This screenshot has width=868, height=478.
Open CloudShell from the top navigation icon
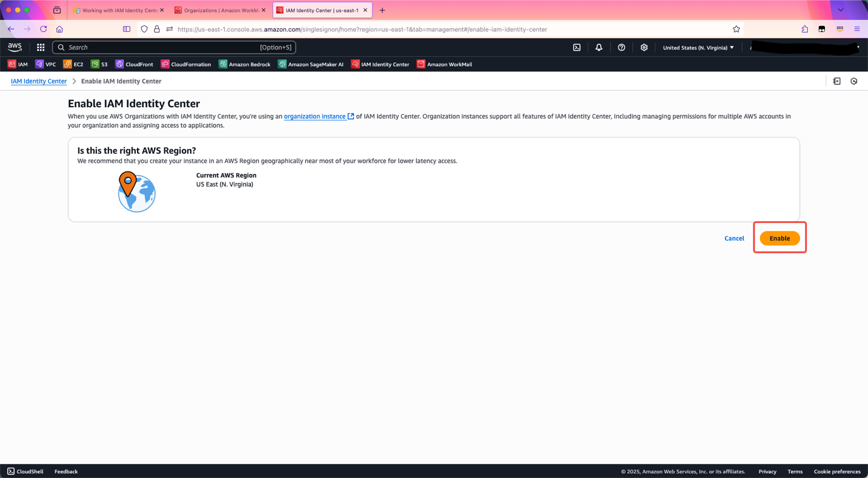click(x=577, y=47)
